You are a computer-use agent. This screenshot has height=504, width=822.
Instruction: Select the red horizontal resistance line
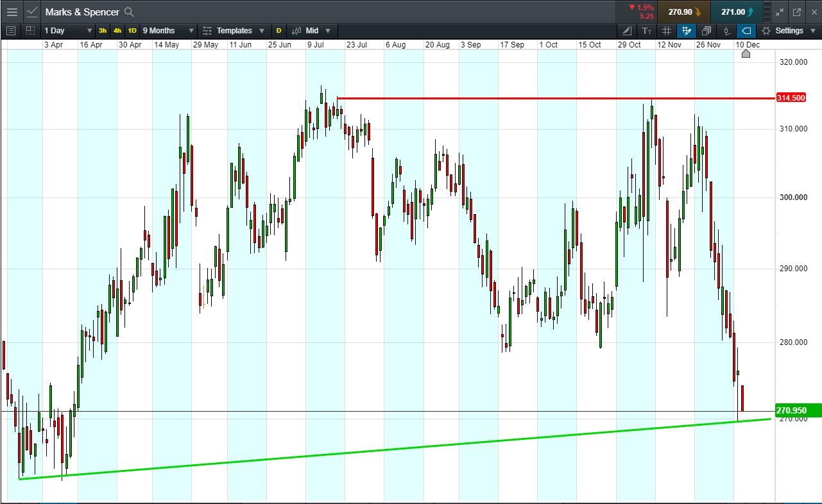tap(556, 98)
